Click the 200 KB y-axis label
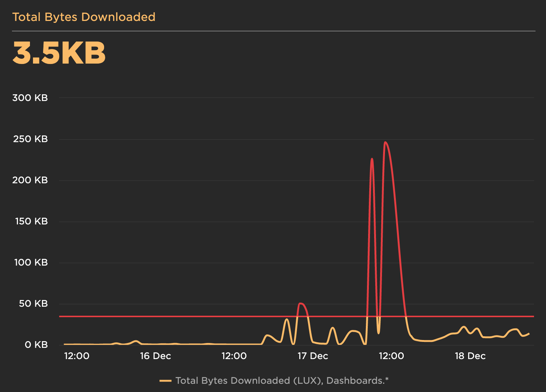This screenshot has height=392, width=546. 30,180
